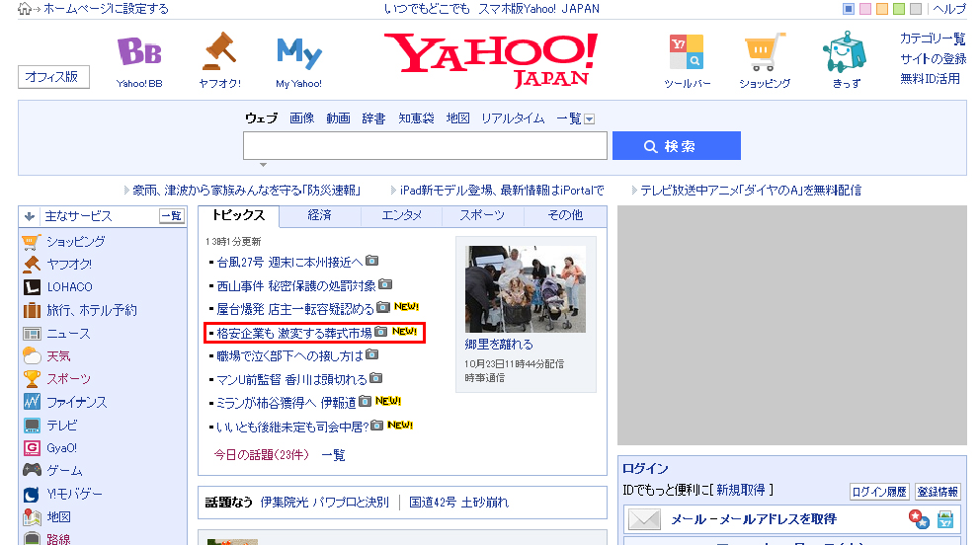Click the LOHACO icon in sidebar
Image resolution: width=980 pixels, height=545 pixels.
pos(32,287)
